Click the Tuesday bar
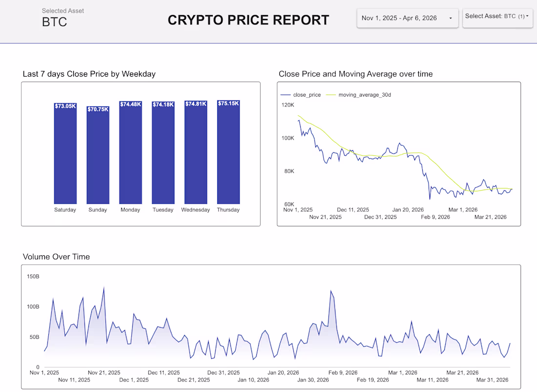This screenshot has height=392, width=537. click(x=163, y=153)
